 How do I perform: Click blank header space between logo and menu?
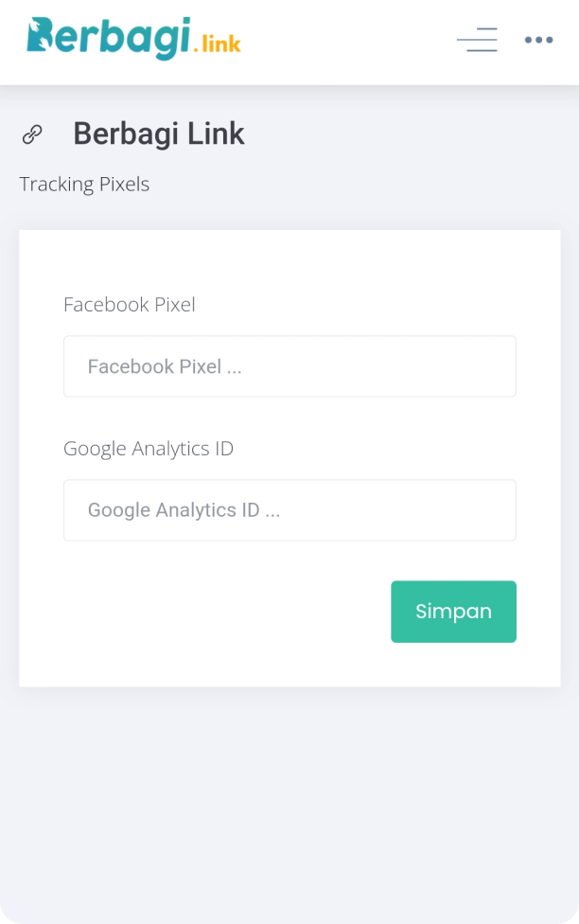[350, 42]
